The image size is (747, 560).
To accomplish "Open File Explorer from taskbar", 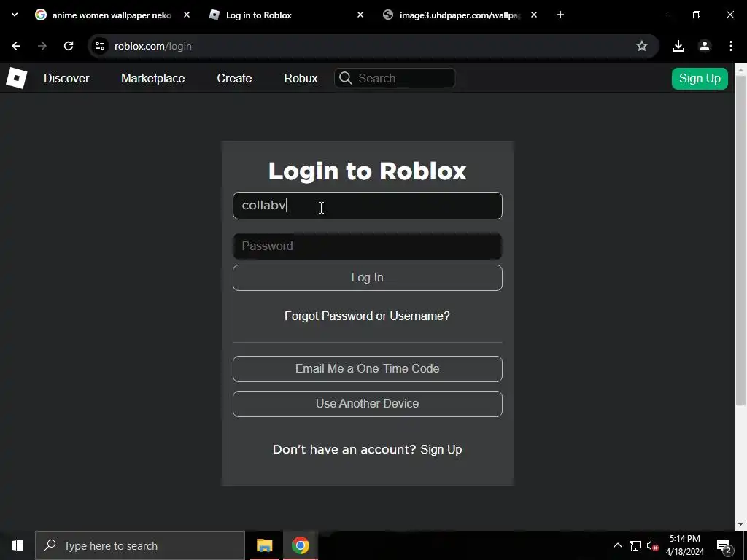I will pyautogui.click(x=264, y=545).
